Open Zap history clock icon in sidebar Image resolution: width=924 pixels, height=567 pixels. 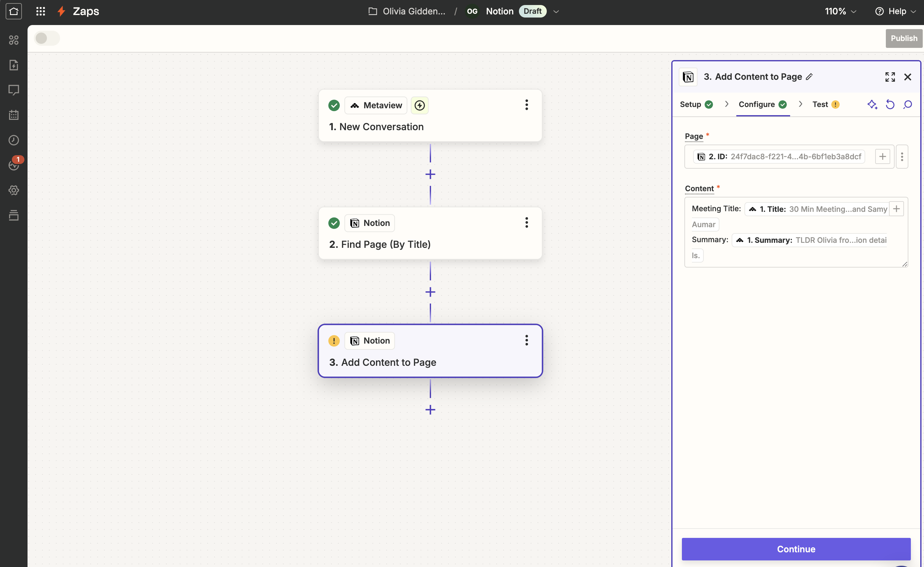[x=13, y=140]
